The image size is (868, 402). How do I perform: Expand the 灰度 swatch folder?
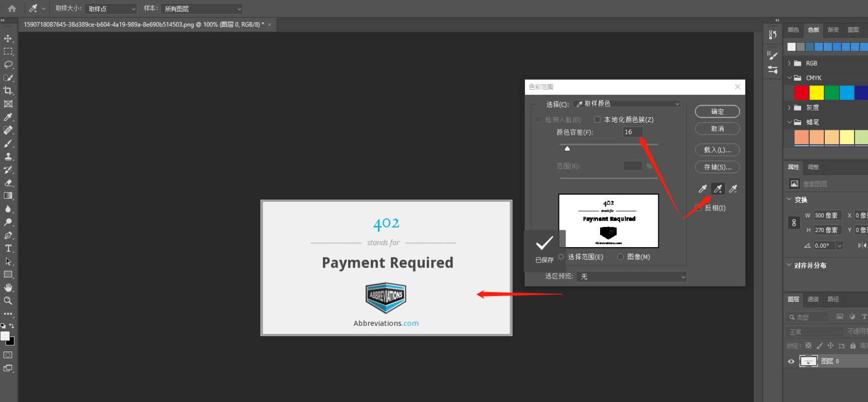click(x=789, y=108)
